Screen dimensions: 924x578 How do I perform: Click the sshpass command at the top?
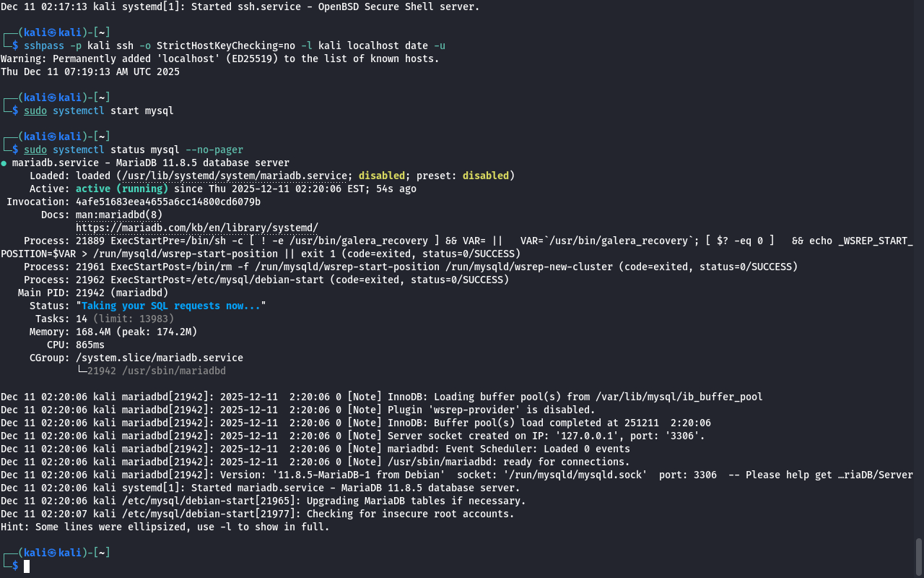(x=43, y=46)
